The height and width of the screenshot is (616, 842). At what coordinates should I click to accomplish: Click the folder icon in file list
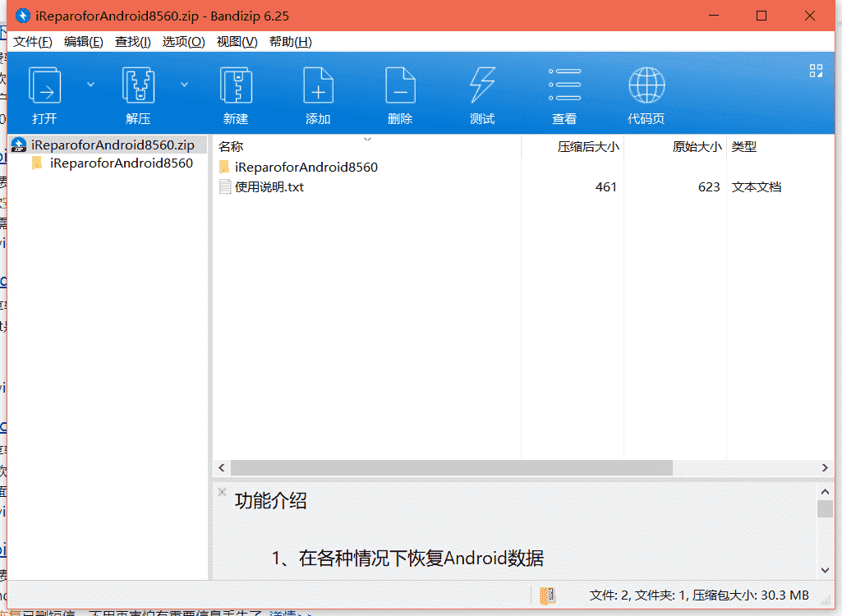224,168
